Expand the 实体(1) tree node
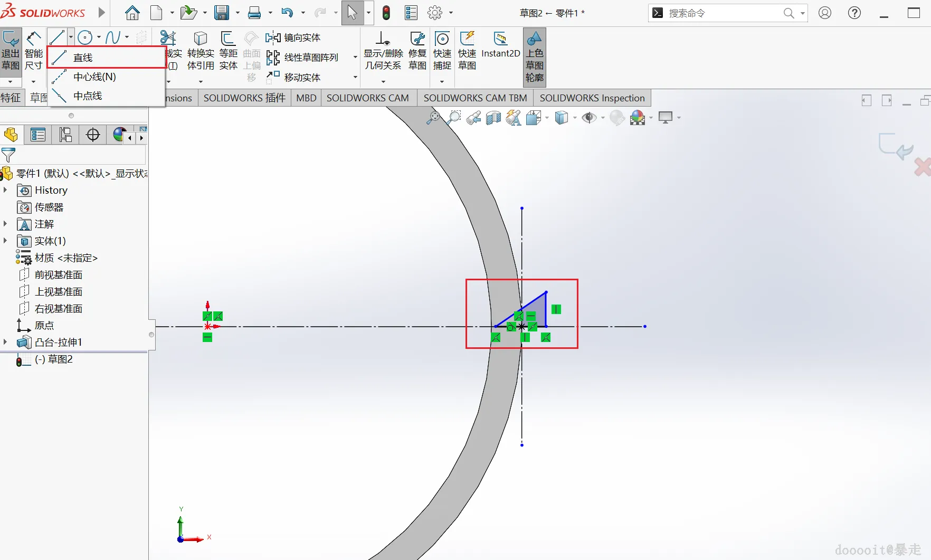931x560 pixels. [x=5, y=241]
